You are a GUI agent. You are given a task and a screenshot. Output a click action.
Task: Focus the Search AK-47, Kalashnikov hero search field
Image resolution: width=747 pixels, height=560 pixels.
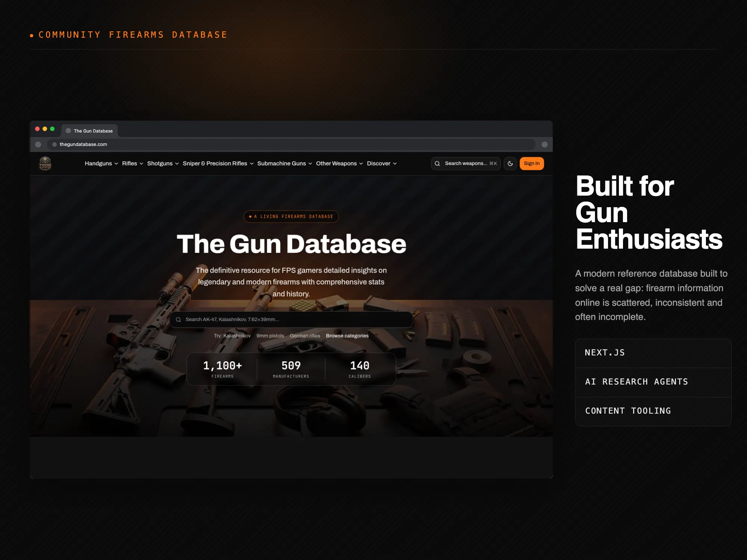point(291,320)
